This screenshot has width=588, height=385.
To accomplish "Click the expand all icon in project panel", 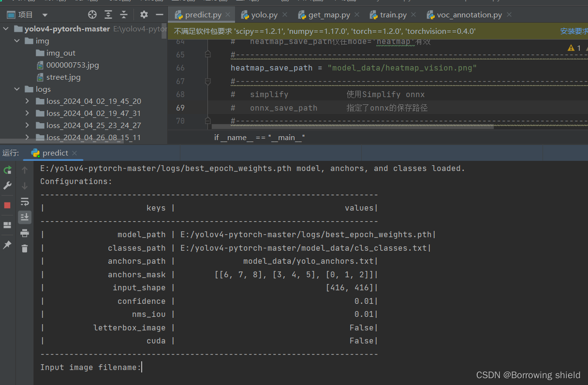I will (x=108, y=15).
